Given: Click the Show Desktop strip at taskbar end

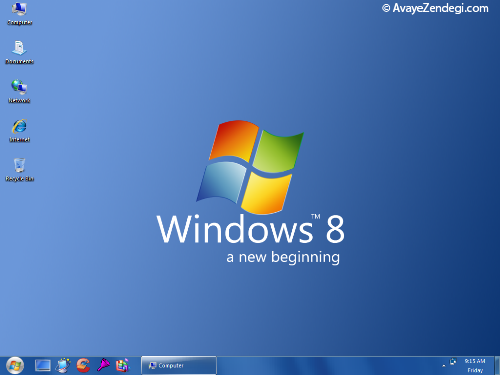Looking at the screenshot, I should point(497,365).
